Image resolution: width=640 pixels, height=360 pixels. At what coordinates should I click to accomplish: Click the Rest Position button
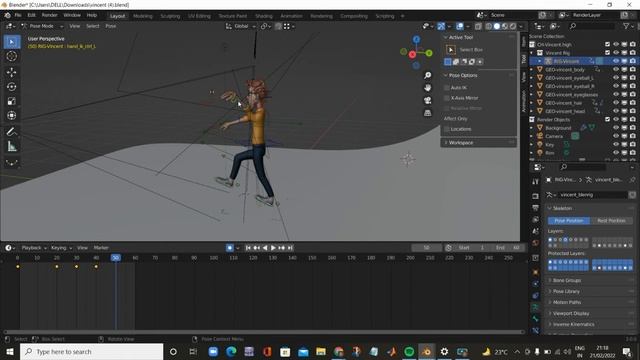tap(611, 221)
